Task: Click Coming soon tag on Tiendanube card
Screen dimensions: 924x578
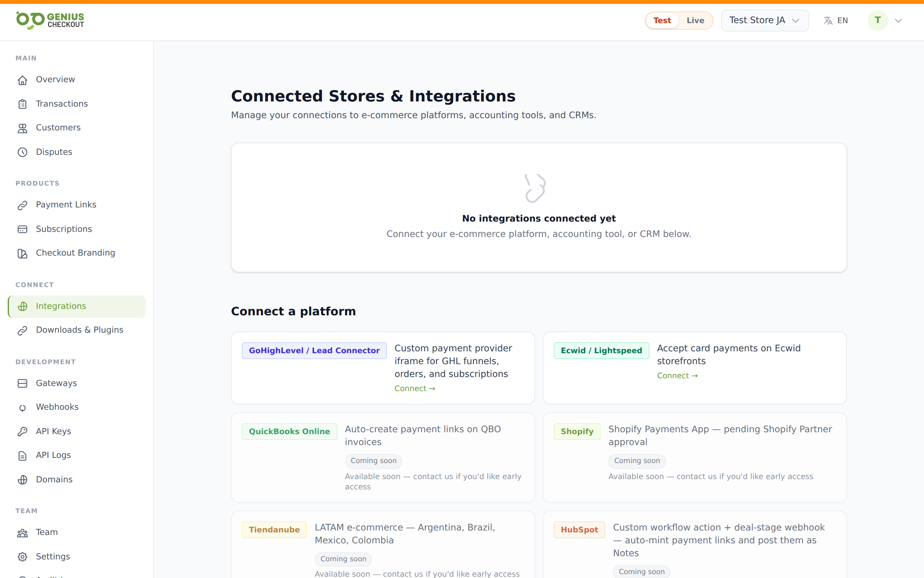Action: [x=343, y=559]
